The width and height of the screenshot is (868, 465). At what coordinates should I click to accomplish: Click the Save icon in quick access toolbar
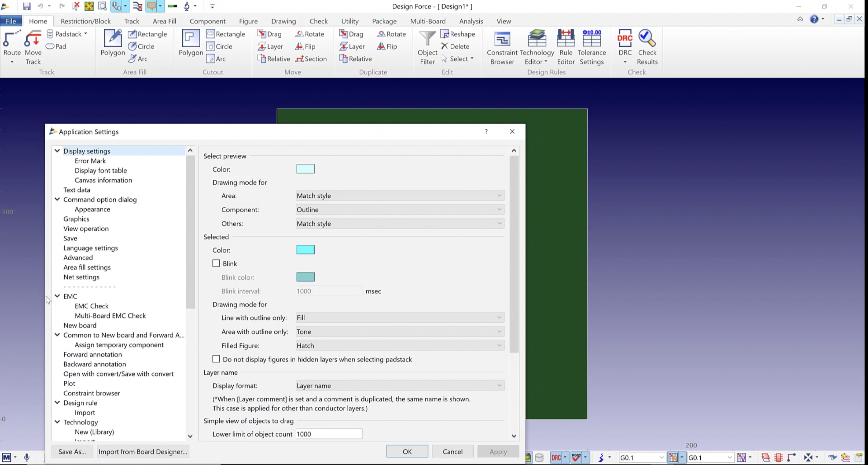[27, 6]
